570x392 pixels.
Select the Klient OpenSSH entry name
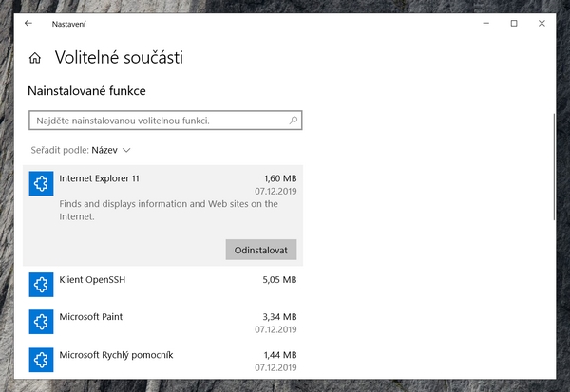(92, 280)
